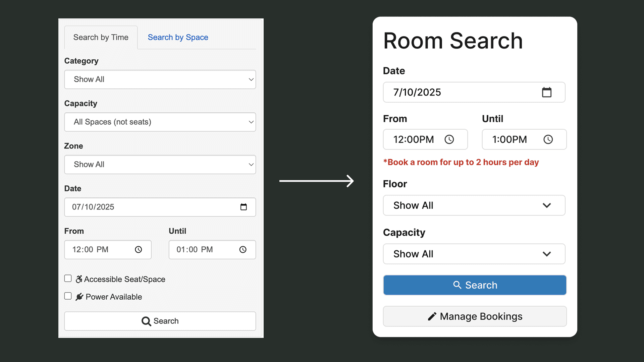Check the Power Available checkbox

point(68,296)
